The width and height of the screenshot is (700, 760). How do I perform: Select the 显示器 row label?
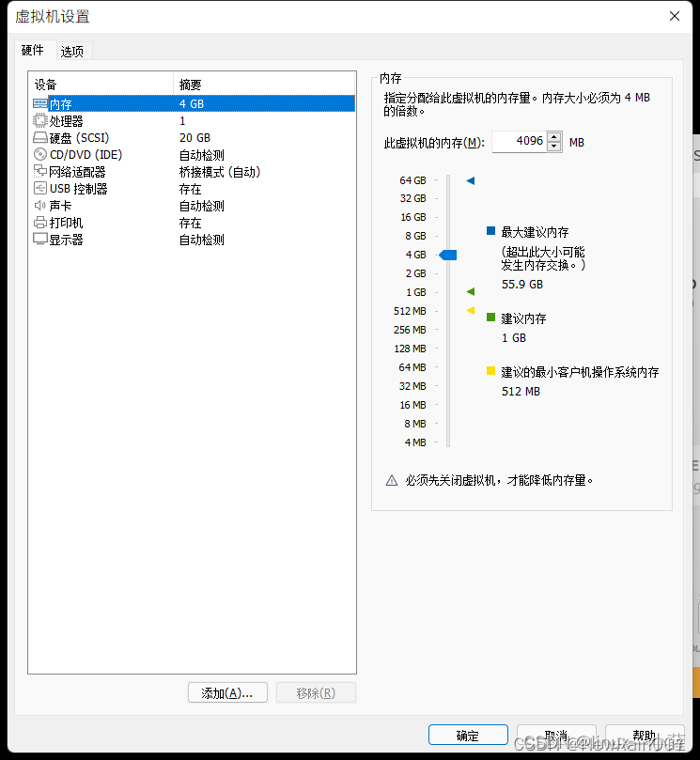click(x=67, y=240)
